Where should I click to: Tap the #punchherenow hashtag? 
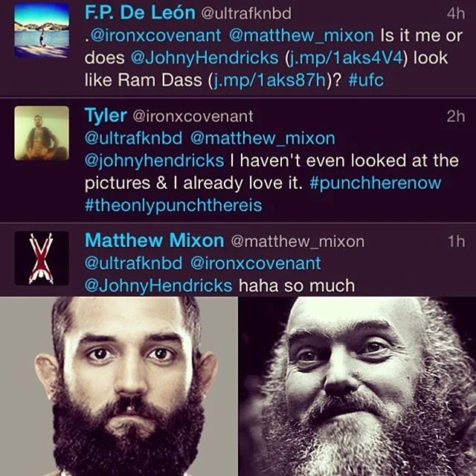[x=375, y=183]
